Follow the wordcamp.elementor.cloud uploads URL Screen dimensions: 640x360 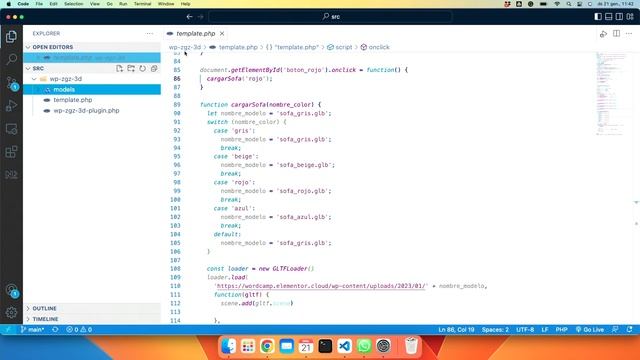coord(321,286)
